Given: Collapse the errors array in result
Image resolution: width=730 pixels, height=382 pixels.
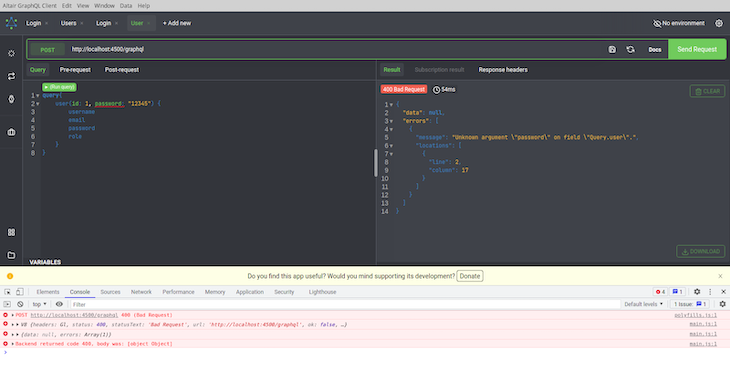Looking at the screenshot, I should pyautogui.click(x=391, y=121).
